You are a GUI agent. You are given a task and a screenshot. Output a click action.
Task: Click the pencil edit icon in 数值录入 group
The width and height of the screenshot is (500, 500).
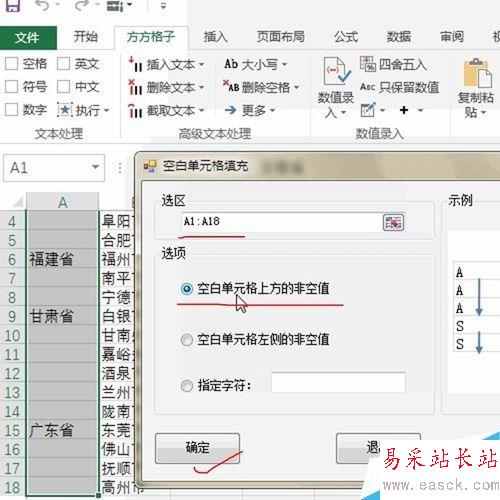coord(368,110)
